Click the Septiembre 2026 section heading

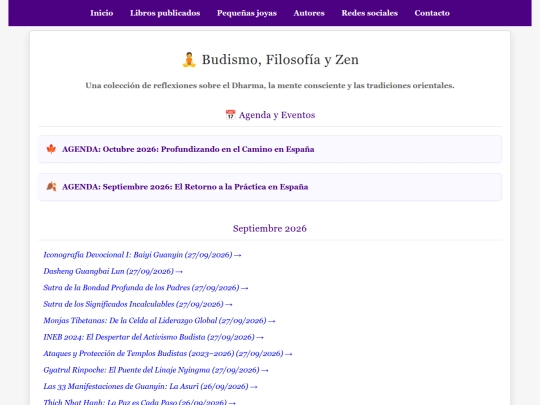click(270, 228)
